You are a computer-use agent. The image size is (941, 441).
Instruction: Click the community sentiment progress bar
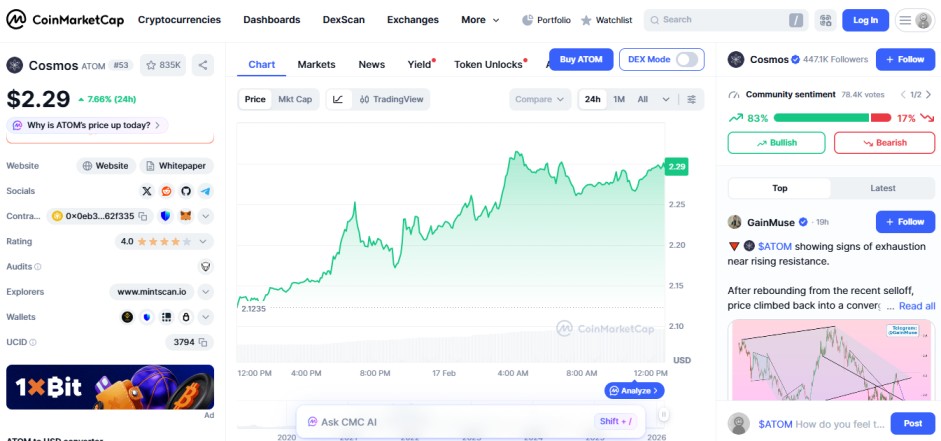pyautogui.click(x=832, y=118)
